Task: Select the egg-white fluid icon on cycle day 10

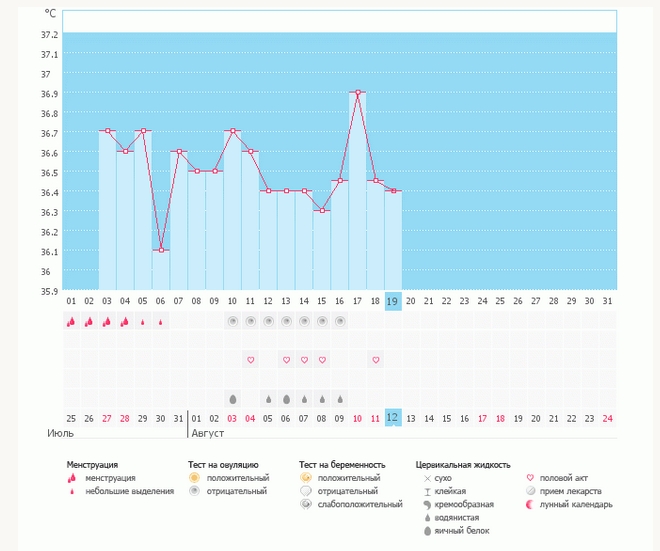Action: pos(233,398)
